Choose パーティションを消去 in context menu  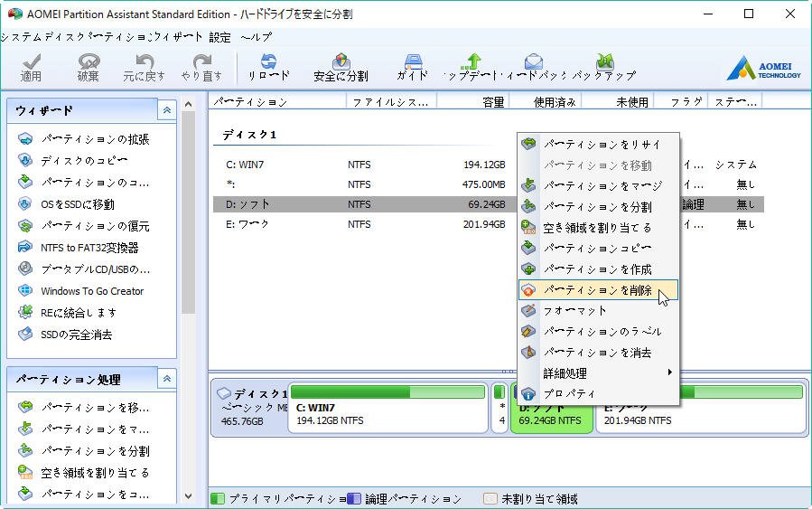pos(599,353)
